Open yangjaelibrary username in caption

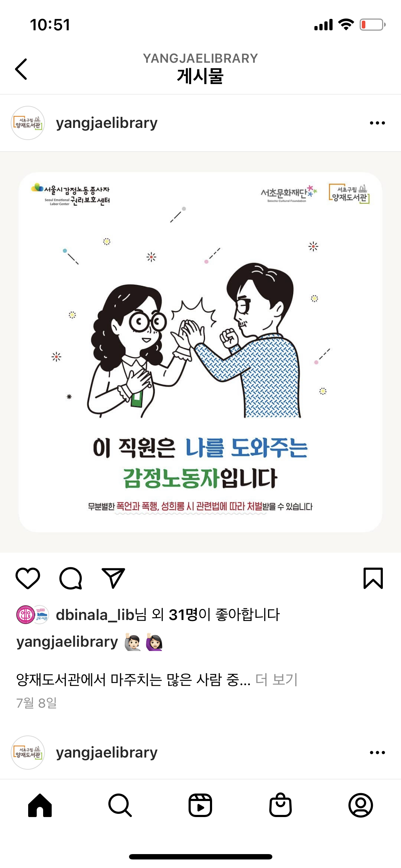click(67, 642)
